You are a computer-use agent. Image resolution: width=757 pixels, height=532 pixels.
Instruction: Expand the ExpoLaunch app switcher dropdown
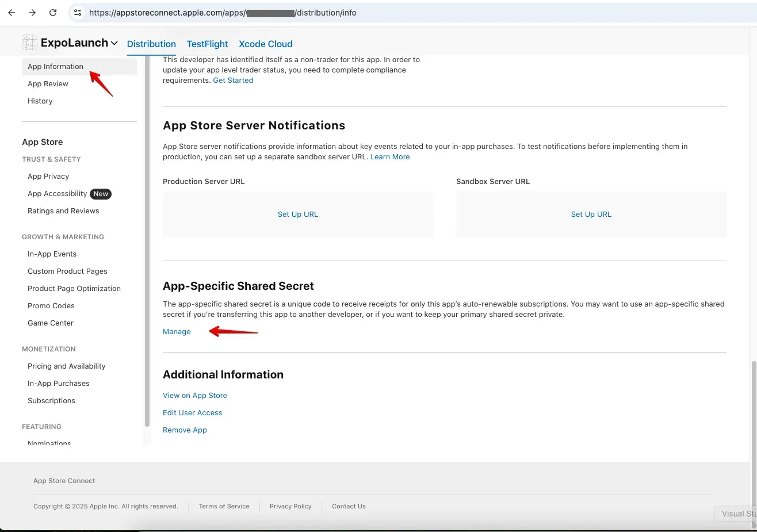click(114, 43)
